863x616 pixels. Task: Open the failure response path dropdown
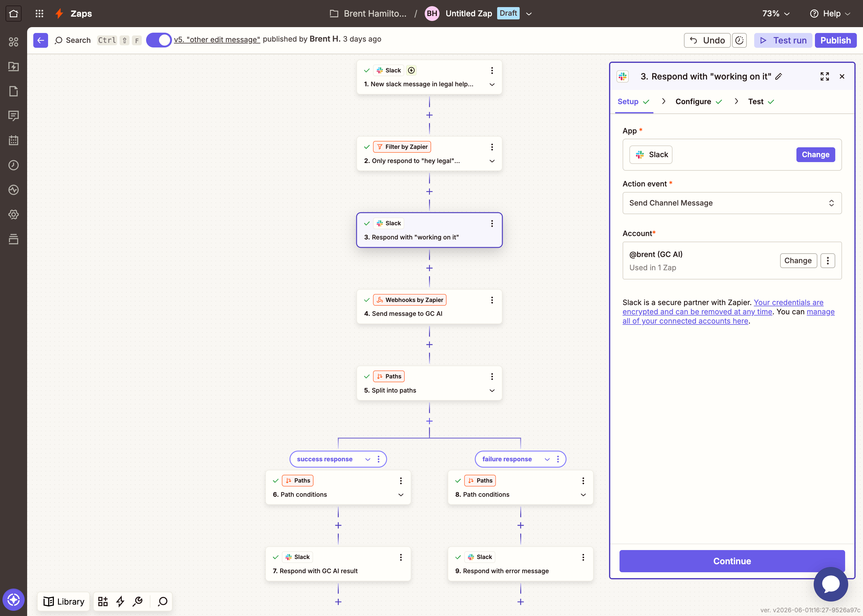[547, 459]
